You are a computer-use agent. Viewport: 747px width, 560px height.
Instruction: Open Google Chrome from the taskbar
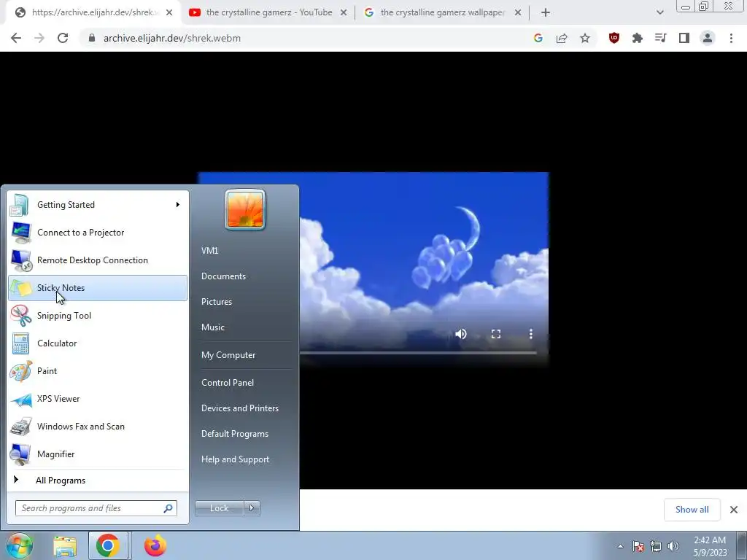(x=108, y=545)
